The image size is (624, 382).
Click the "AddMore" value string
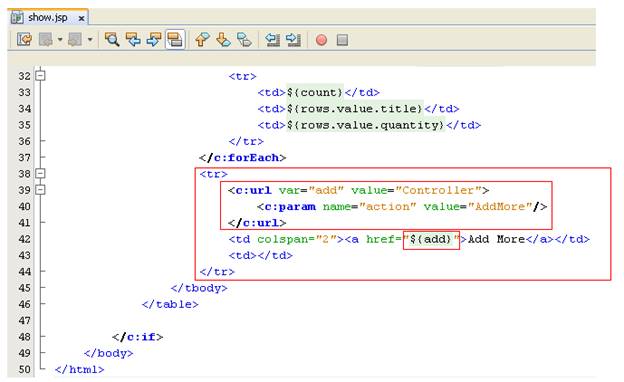coord(500,207)
